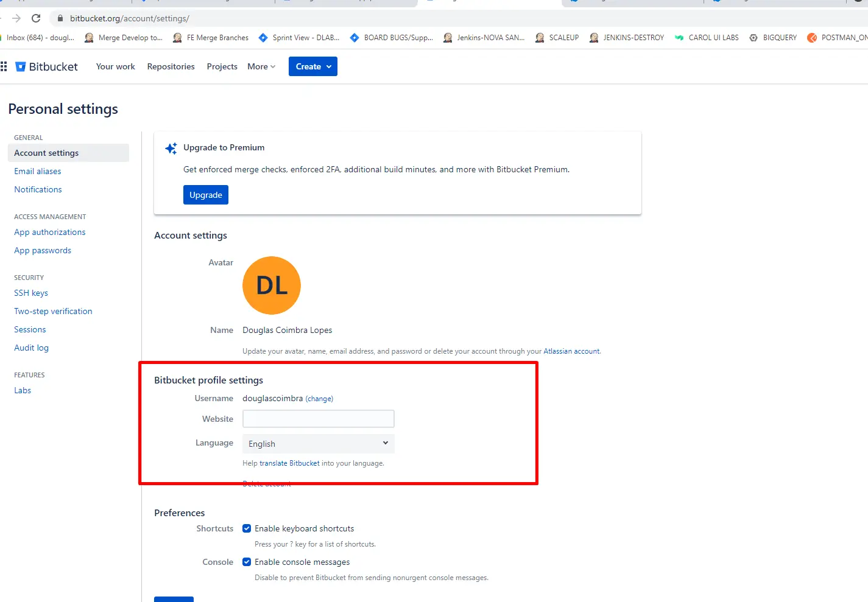Click the Bitbucket logo icon

coord(21,66)
